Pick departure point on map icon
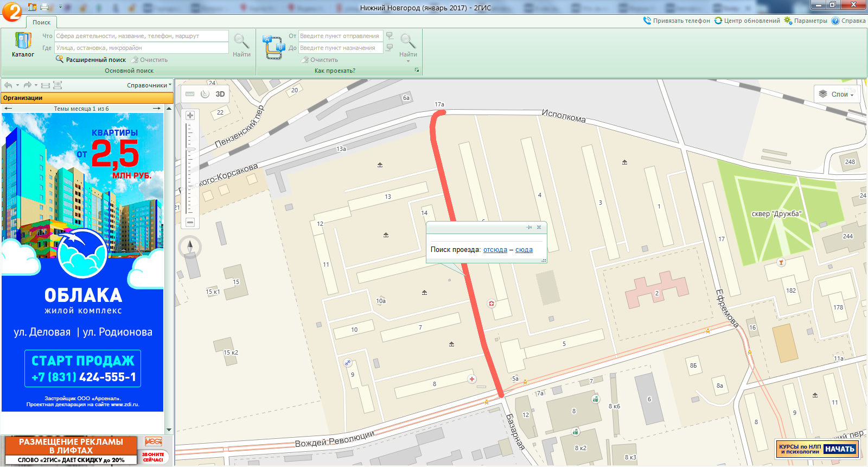This screenshot has height=467, width=868. point(390,36)
